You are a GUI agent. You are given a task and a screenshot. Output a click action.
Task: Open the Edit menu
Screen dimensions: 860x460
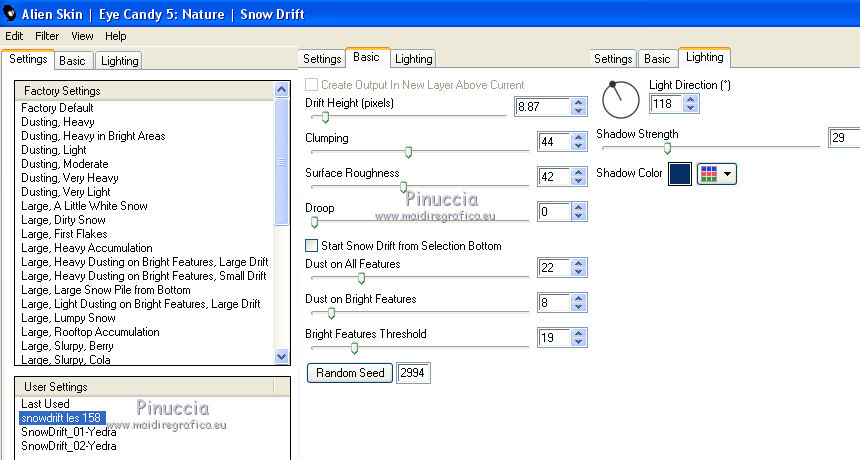tap(14, 36)
